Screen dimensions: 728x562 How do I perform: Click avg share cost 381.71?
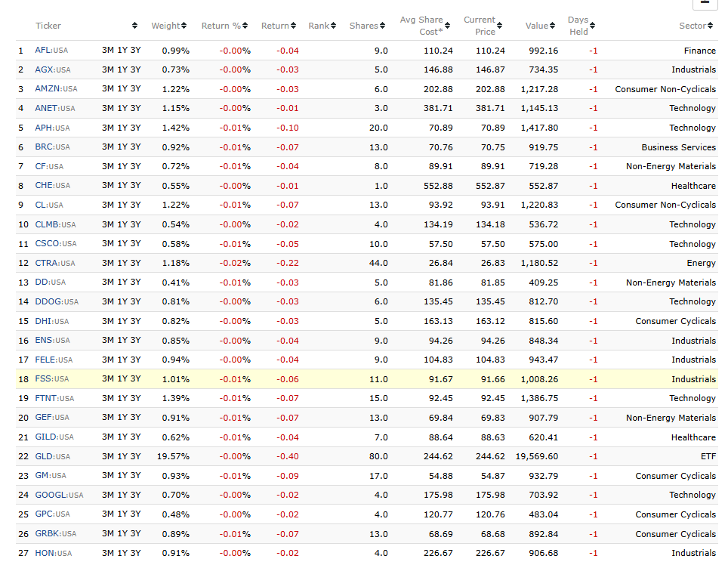(x=438, y=108)
